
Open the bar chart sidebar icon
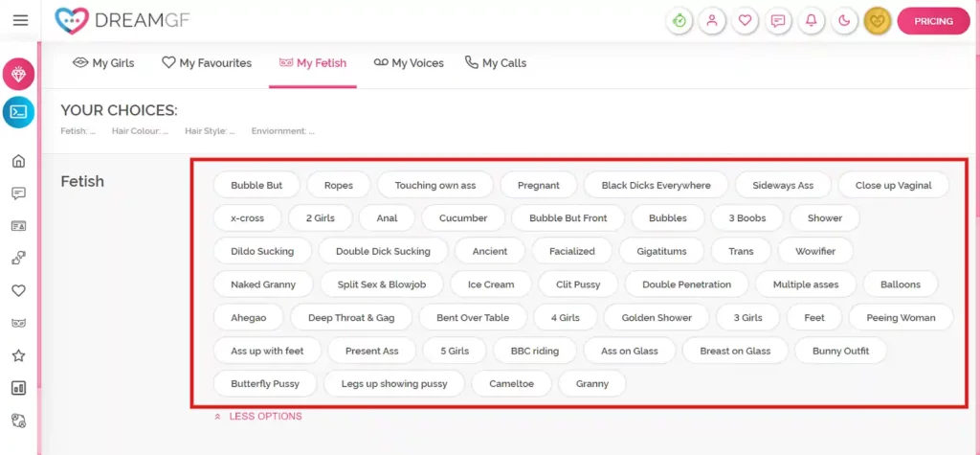point(18,388)
